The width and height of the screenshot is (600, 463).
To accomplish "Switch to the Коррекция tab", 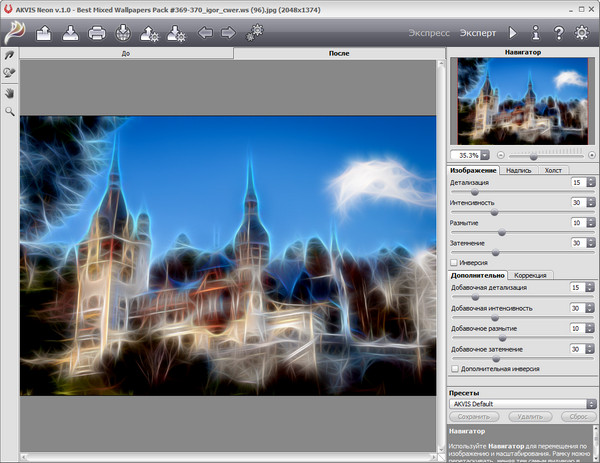I will [532, 274].
